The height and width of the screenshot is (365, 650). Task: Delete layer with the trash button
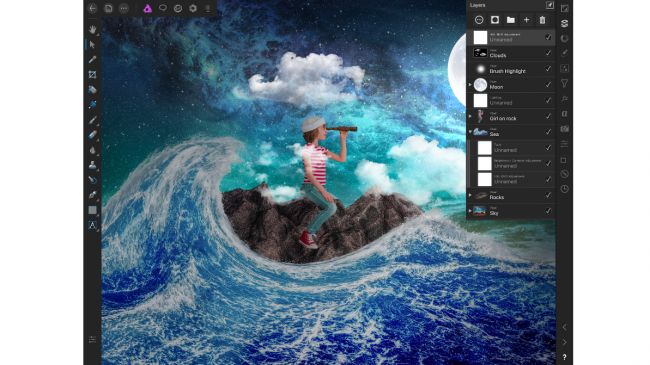tap(542, 20)
